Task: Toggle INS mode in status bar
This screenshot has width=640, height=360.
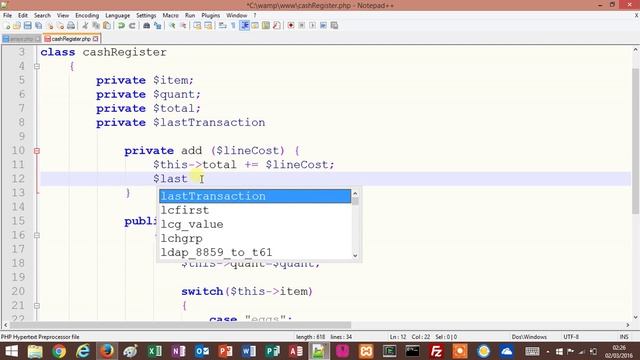Action: tap(624, 337)
